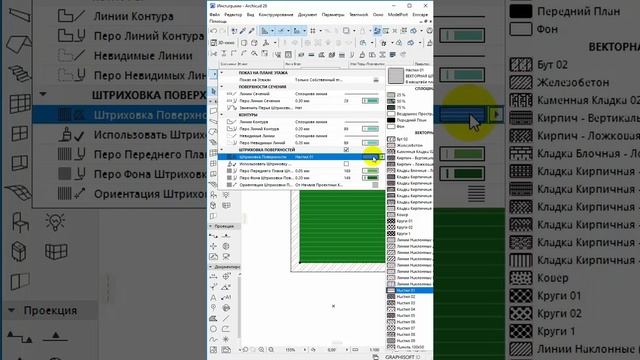640x360 pixels.
Task: Select the Spline tool
Action: tap(213, 340)
